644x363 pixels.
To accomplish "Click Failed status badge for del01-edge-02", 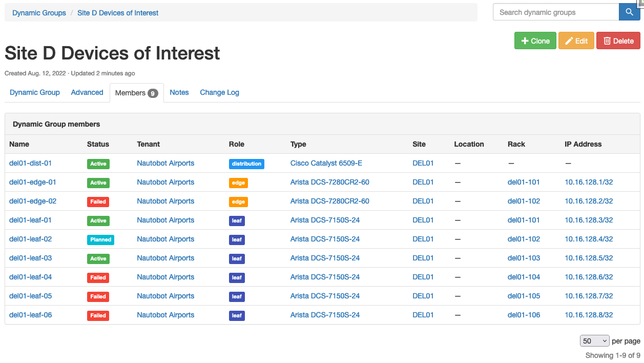I will click(x=98, y=202).
